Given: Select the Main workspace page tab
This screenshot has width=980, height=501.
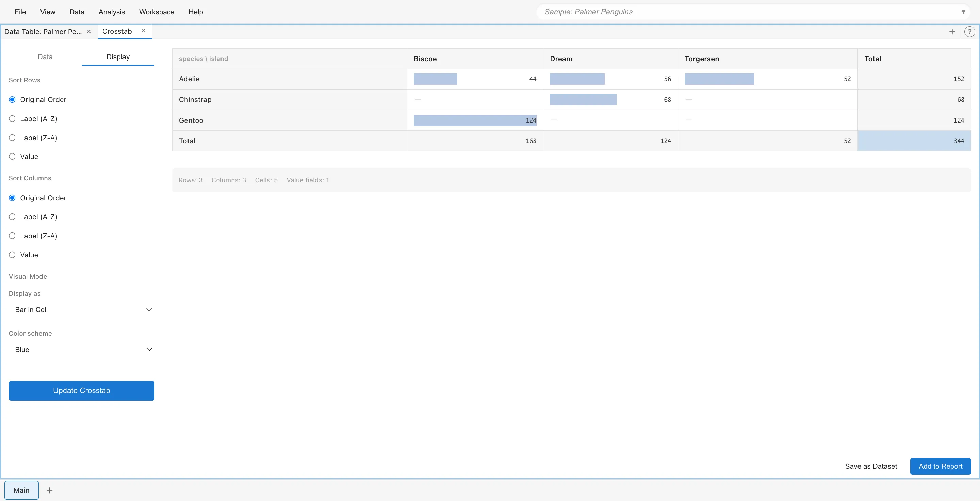Looking at the screenshot, I should [21, 490].
